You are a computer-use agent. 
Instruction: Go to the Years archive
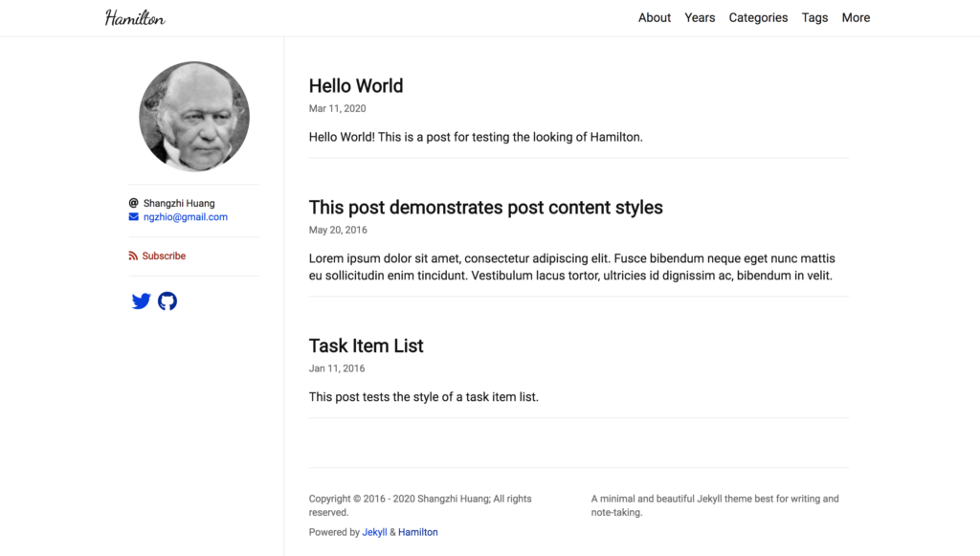coord(700,18)
